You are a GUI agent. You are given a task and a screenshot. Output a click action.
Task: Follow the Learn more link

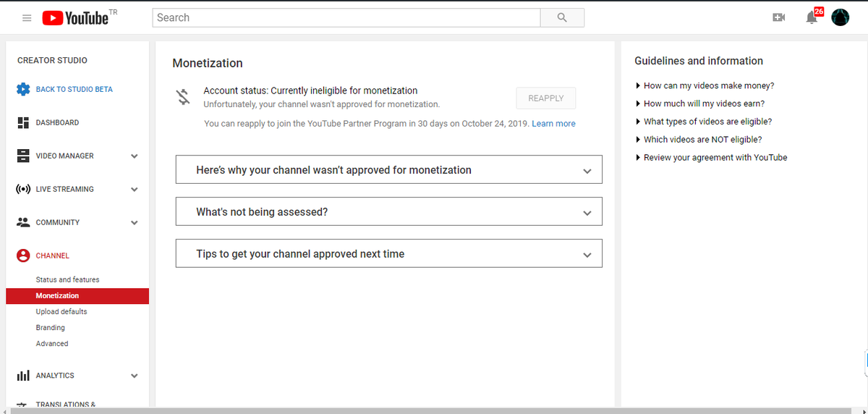pos(553,124)
